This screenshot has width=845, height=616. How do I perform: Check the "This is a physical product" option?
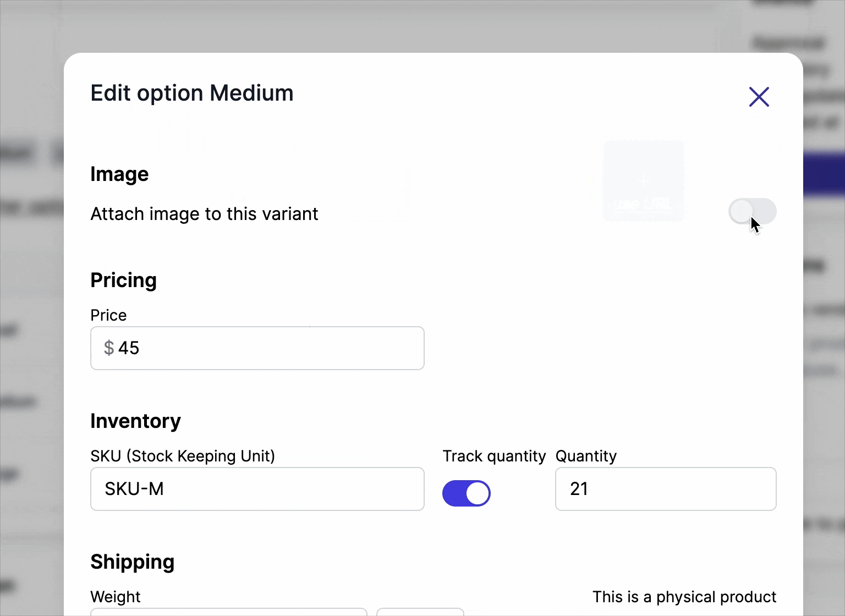click(x=684, y=597)
